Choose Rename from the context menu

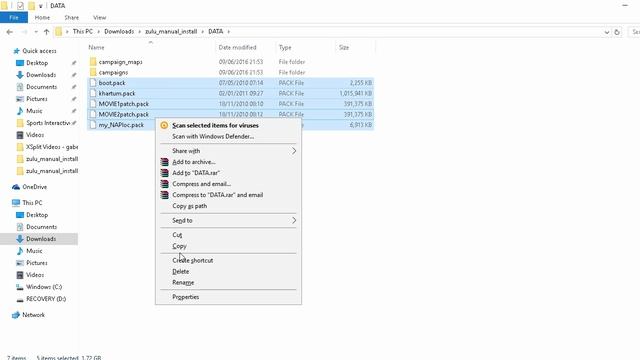coord(183,282)
